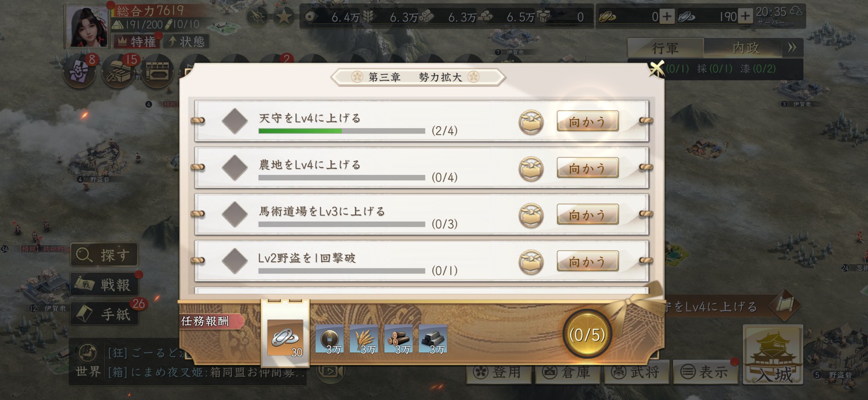The height and width of the screenshot is (400, 868).
Task: Select the 3万 iron ingot reward icon
Action: 433,339
